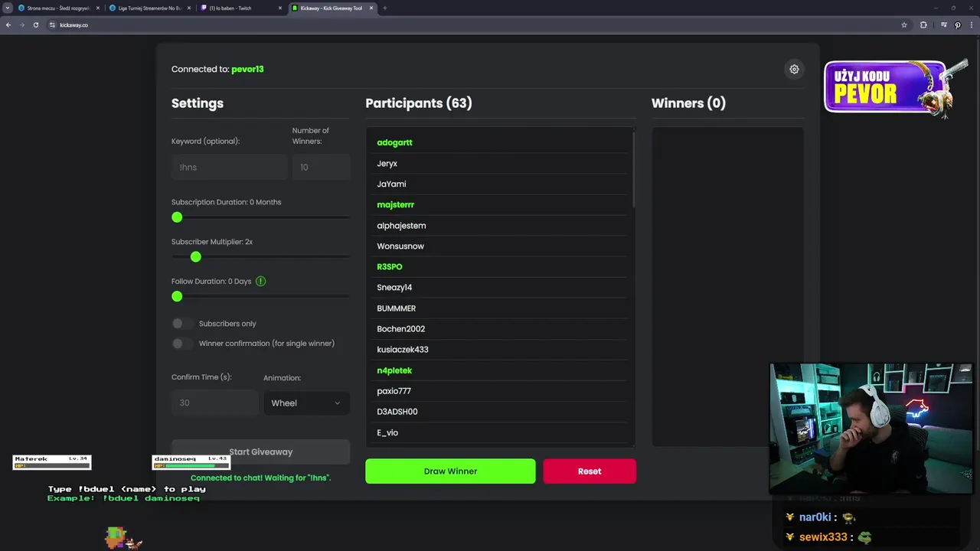Toggle the Subscribers only switch

(182, 324)
